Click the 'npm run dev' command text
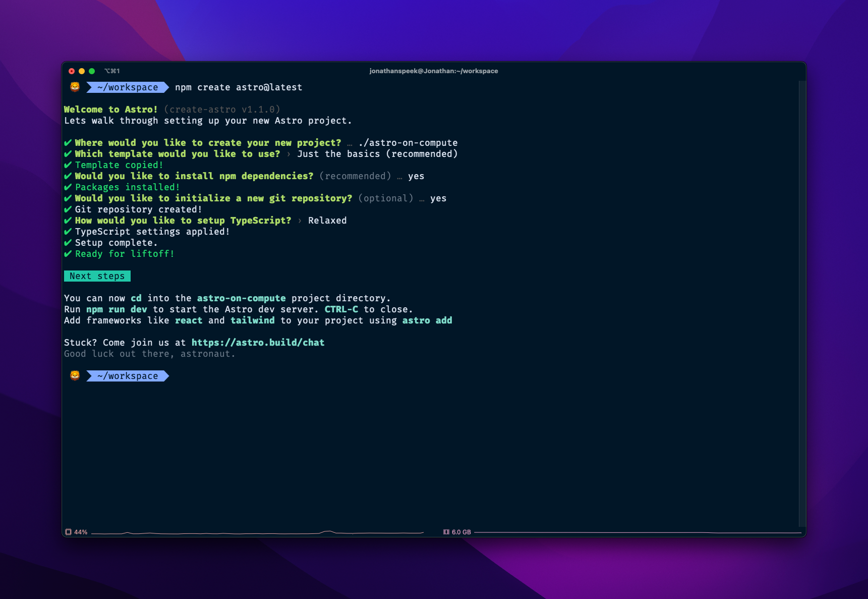The width and height of the screenshot is (868, 599). pyautogui.click(x=117, y=309)
